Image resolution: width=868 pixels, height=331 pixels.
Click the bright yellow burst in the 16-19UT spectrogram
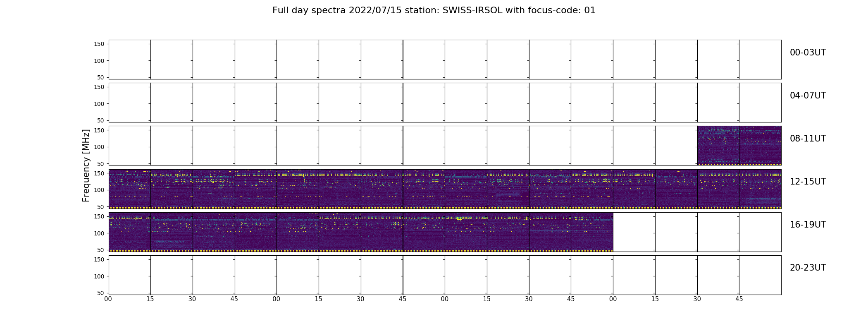(x=459, y=219)
